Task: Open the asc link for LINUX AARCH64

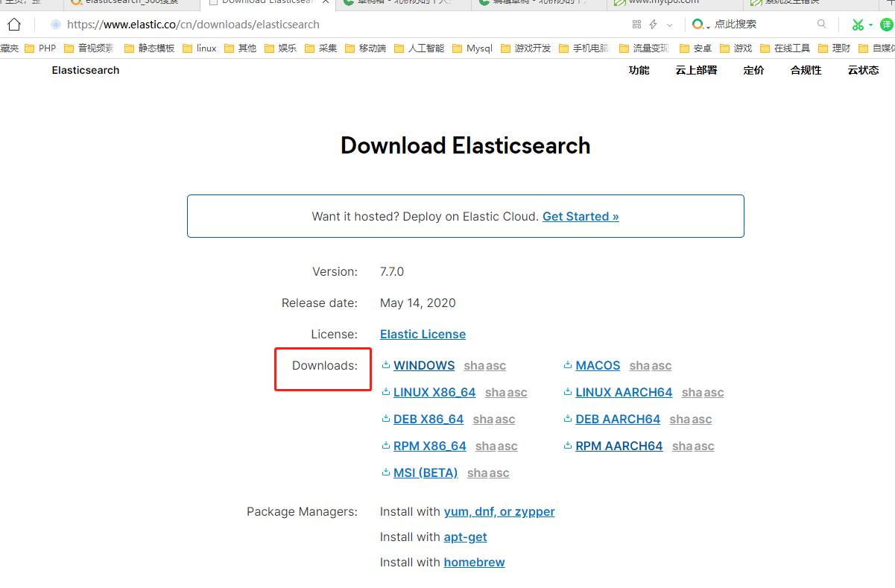Action: (714, 393)
